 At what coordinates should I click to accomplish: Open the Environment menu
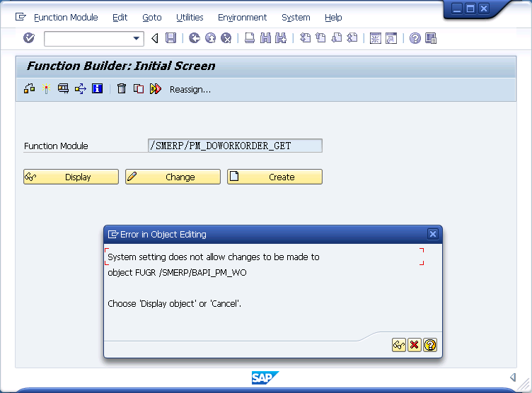[242, 17]
